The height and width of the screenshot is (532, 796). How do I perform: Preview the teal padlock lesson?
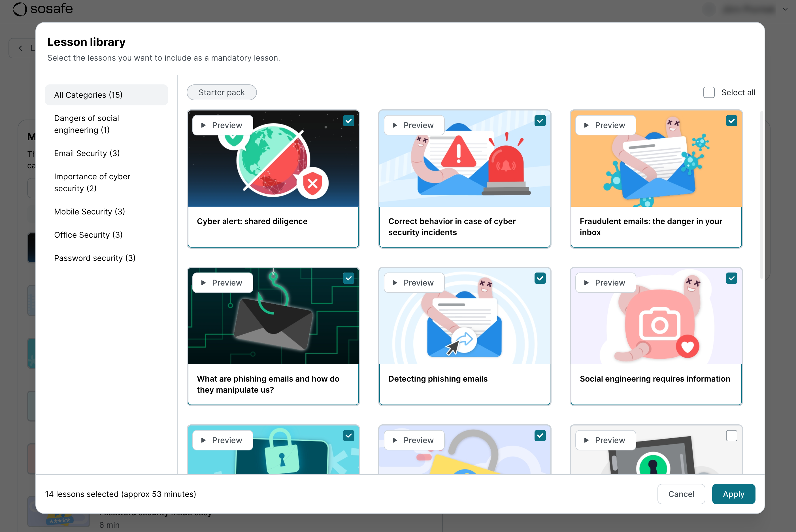223,440
